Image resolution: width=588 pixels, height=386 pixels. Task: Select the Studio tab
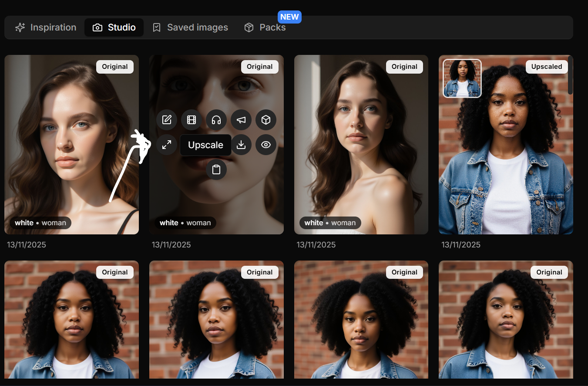point(114,27)
